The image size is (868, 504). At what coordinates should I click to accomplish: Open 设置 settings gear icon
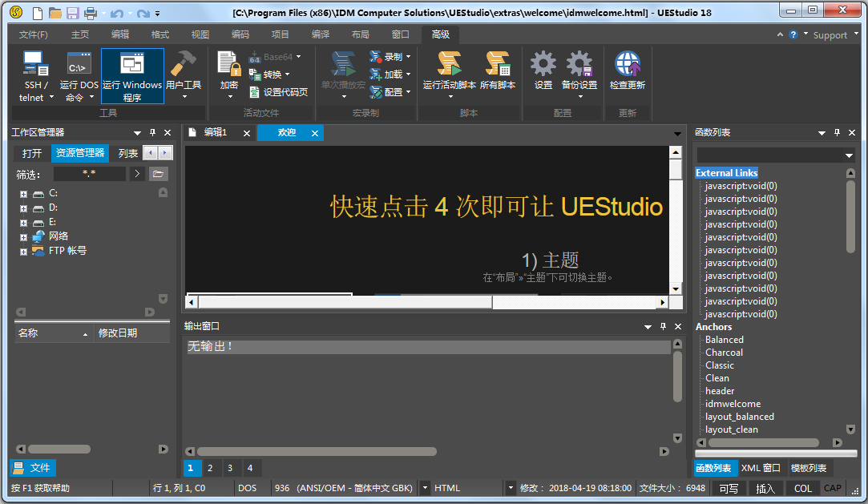pos(543,66)
